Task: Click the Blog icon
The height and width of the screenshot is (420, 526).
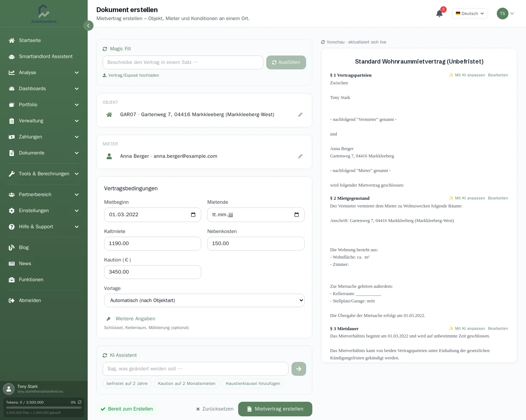Action: [x=12, y=248]
